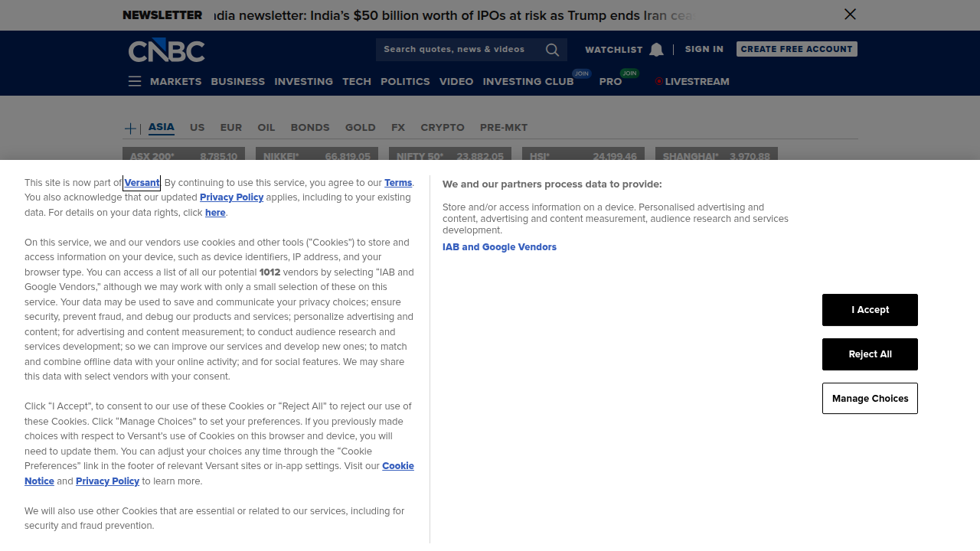
Task: Click the Versant link in consent text
Action: click(142, 183)
